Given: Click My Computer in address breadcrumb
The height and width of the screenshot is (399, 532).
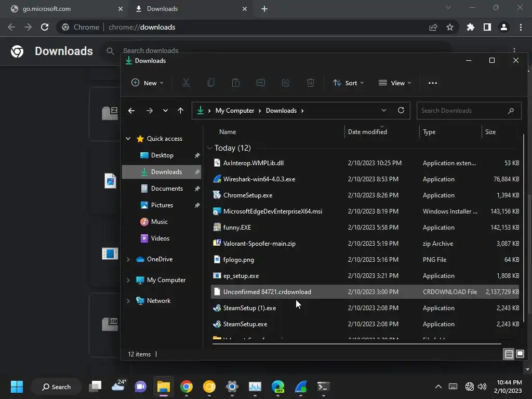Looking at the screenshot, I should point(235,111).
